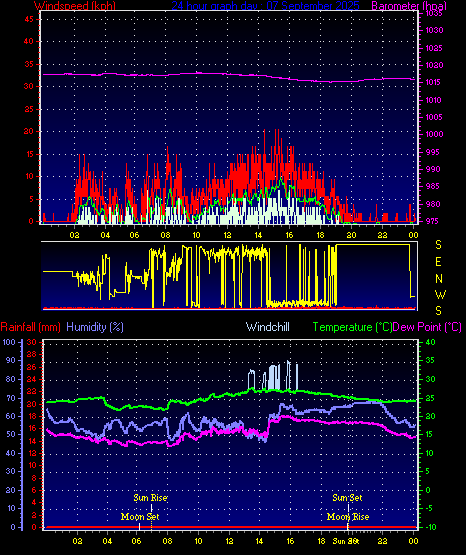Click the 995 barometer axis value

point(432,152)
